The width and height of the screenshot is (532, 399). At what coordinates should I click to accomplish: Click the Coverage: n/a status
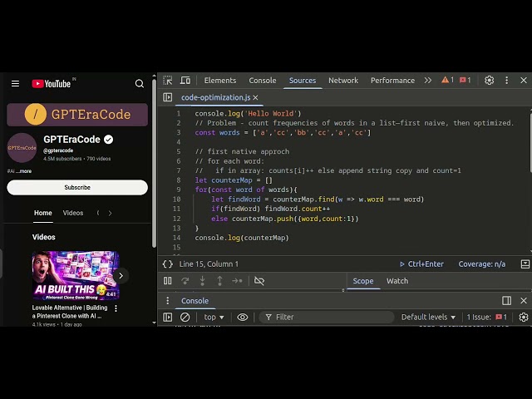[482, 264]
